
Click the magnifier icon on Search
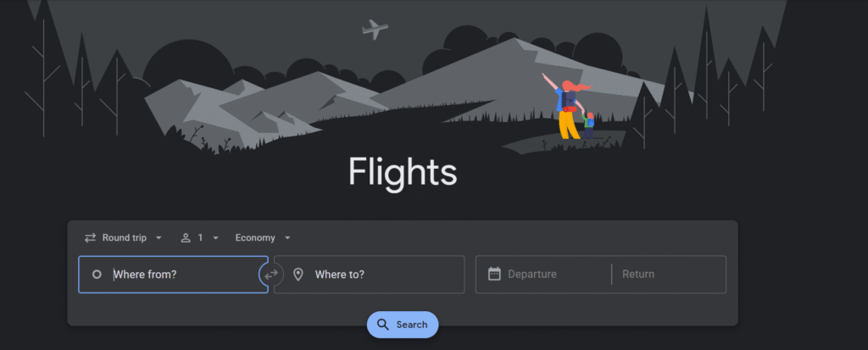pos(383,325)
